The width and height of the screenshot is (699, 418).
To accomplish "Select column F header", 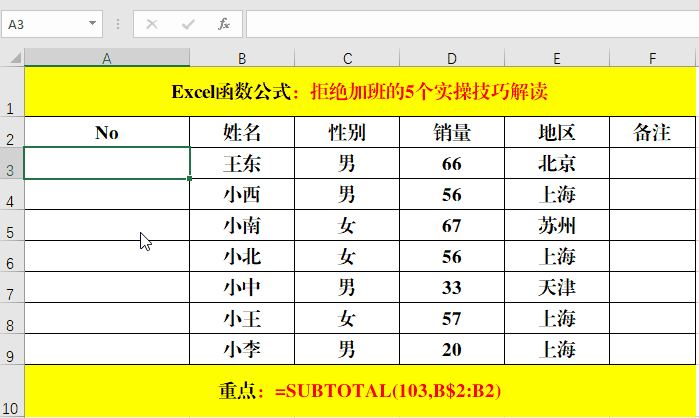I will (653, 58).
